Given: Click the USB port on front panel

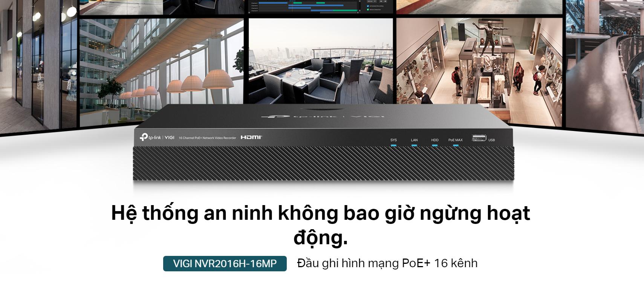Looking at the screenshot, I should pyautogui.click(x=479, y=138).
